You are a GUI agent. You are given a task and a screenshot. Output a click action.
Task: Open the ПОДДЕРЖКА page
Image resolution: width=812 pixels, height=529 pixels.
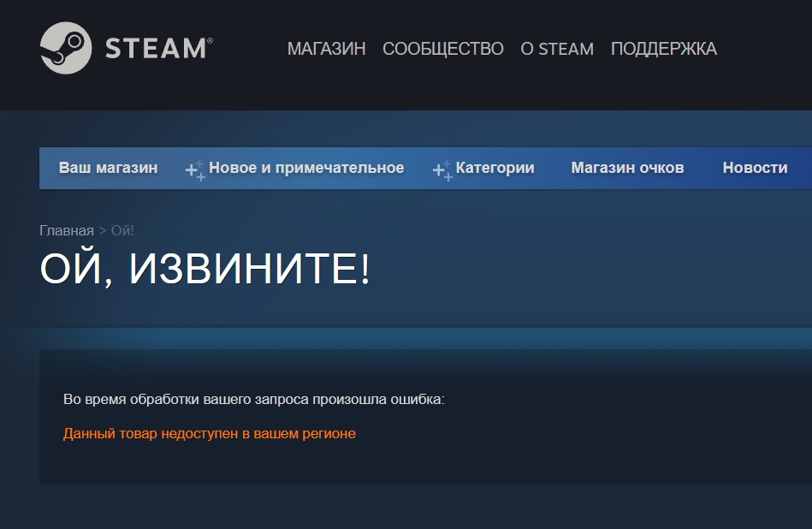pos(663,49)
